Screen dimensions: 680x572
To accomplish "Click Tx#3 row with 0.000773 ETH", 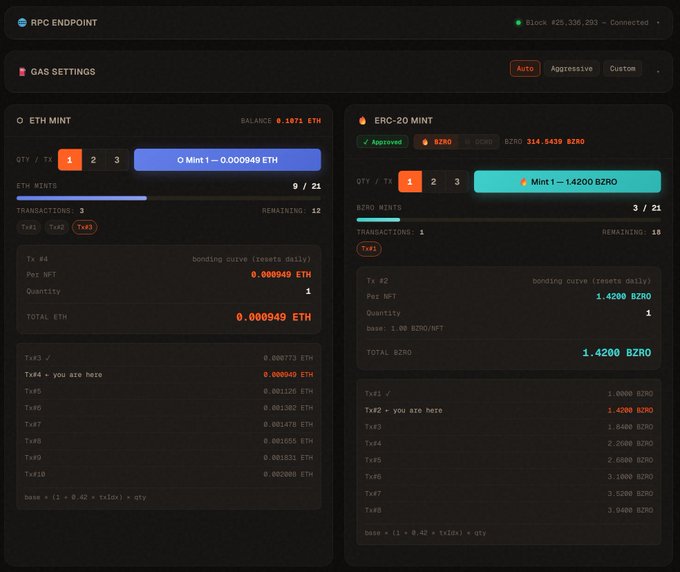I will tap(169, 358).
